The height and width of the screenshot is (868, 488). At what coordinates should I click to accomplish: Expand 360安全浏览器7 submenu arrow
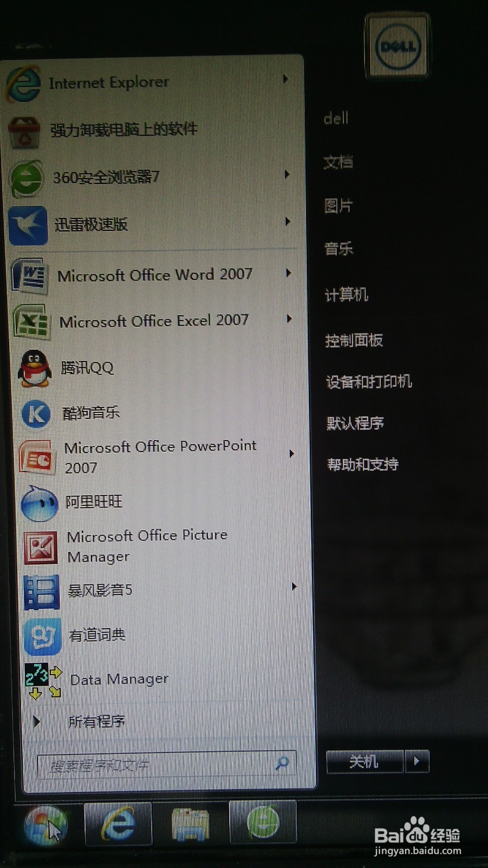click(287, 174)
